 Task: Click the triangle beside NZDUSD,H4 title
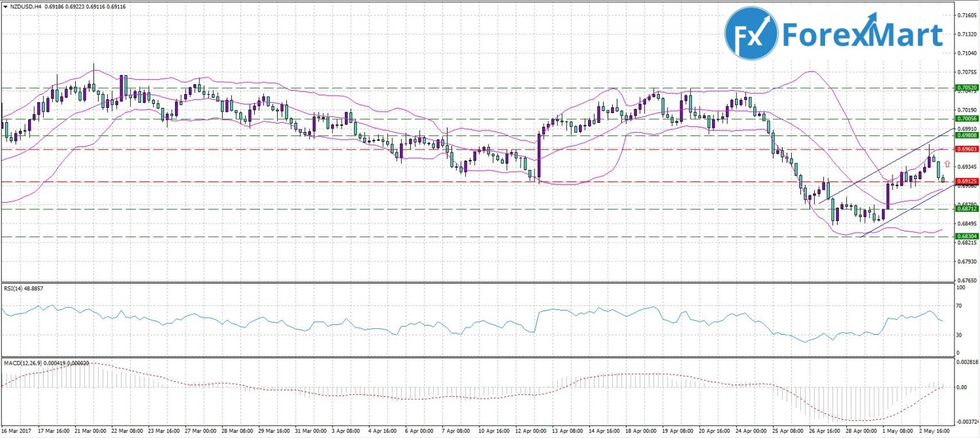click(x=5, y=6)
